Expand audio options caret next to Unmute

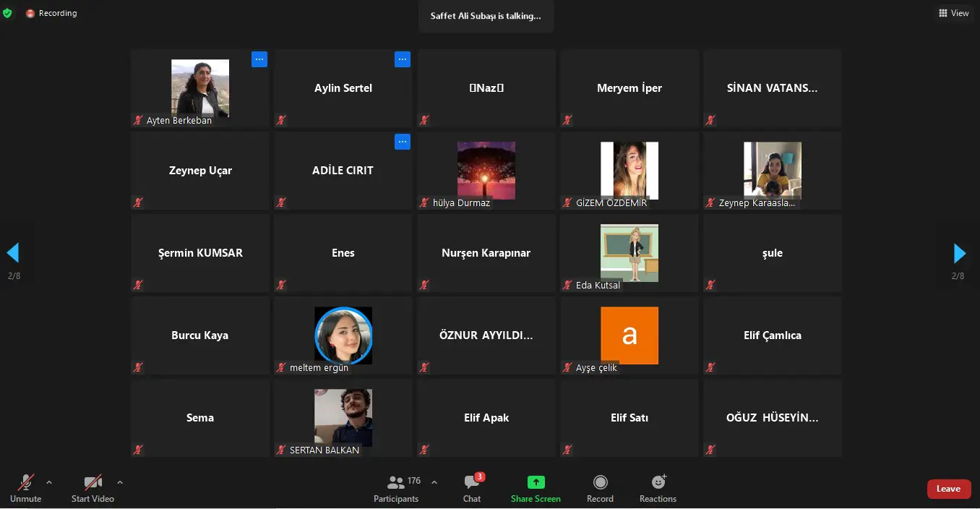(49, 482)
